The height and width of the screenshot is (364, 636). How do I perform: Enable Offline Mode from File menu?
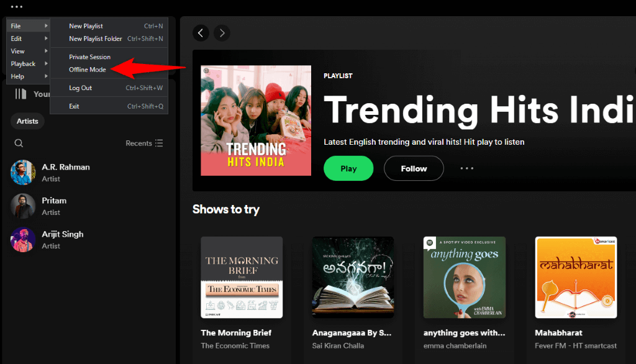click(88, 70)
